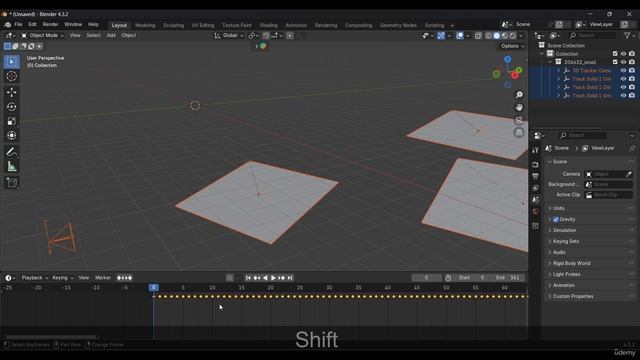This screenshot has height=360, width=640.
Task: Select the Annotate tool
Action: [11, 152]
